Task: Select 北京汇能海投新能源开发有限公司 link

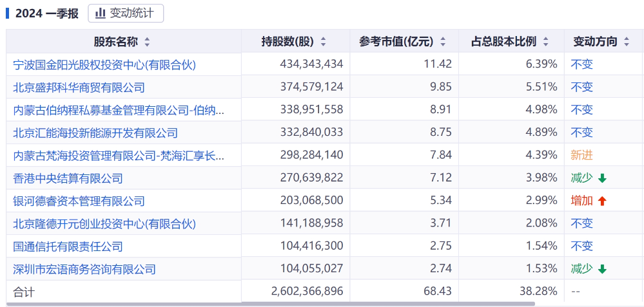Action: [95, 133]
